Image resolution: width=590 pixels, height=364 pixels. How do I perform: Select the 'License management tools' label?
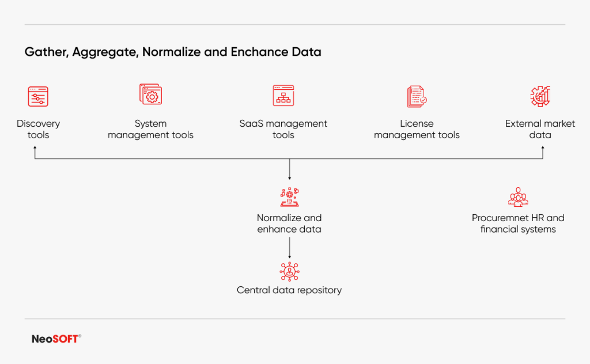click(417, 129)
